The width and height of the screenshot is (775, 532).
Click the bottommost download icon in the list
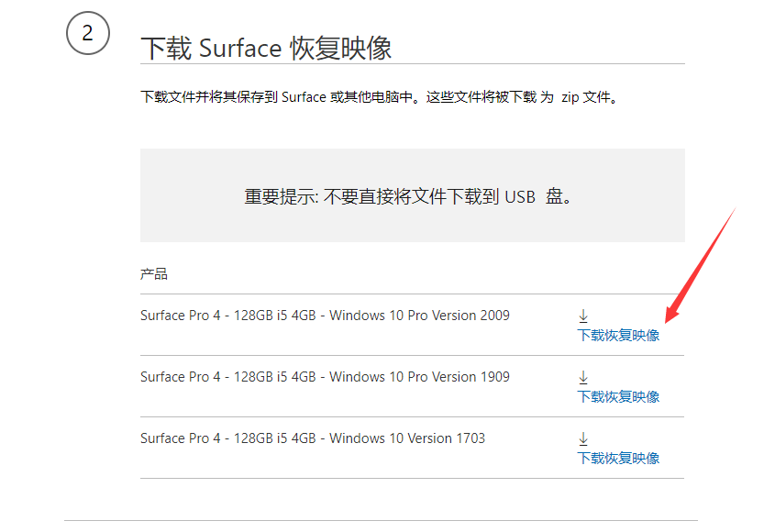(x=583, y=437)
